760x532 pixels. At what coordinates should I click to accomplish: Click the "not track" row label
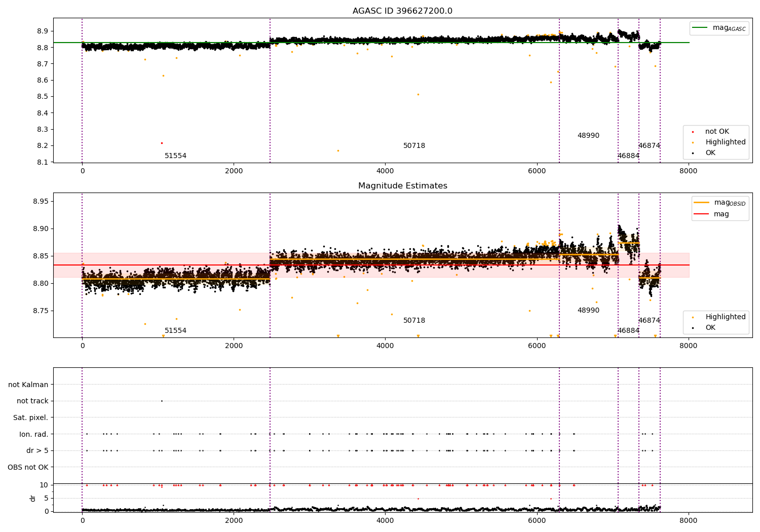coord(32,401)
